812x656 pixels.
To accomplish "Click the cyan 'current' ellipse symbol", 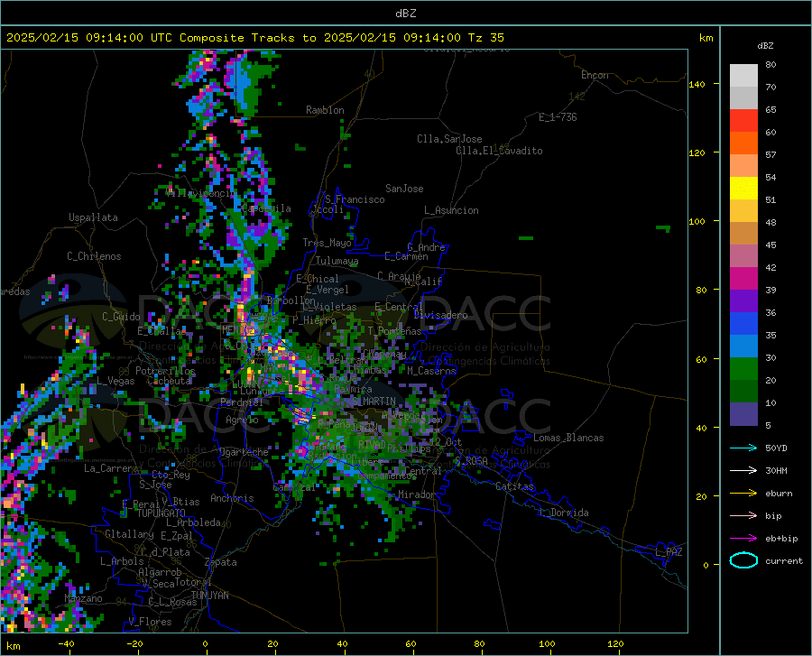I will [x=743, y=560].
